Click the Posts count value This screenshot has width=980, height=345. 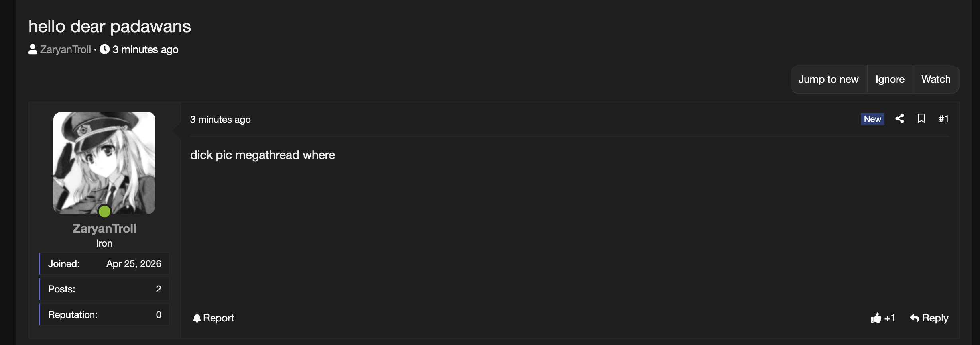tap(159, 289)
